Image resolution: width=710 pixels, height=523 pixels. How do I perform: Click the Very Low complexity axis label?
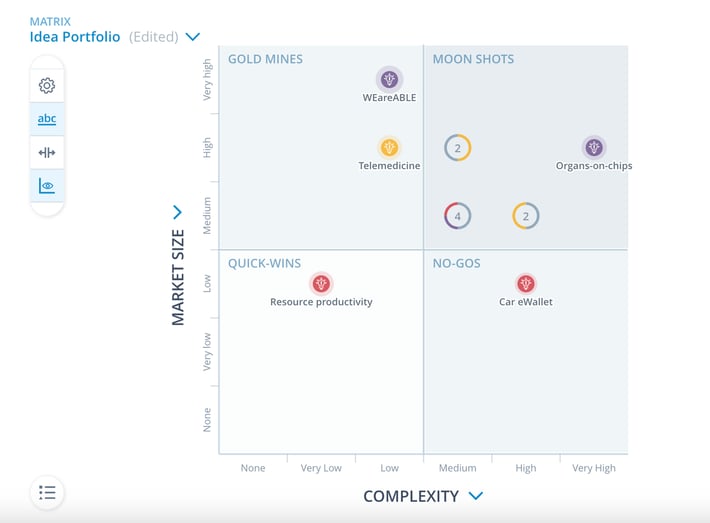pos(321,468)
